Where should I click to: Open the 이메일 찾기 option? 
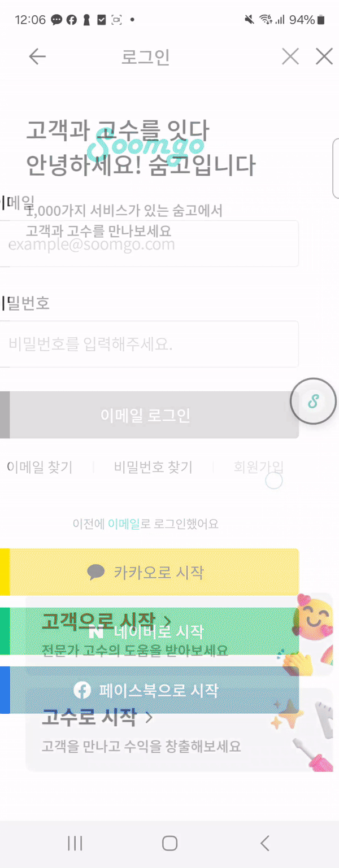40,467
